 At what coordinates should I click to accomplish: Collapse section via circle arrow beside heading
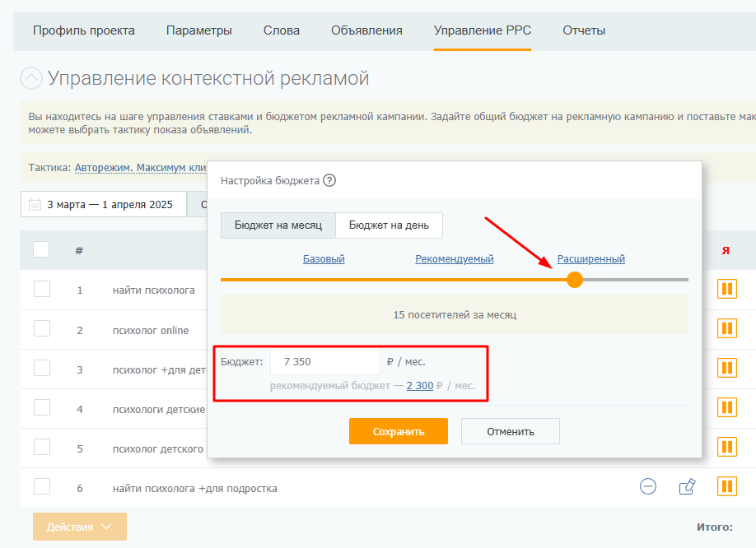(x=31, y=78)
